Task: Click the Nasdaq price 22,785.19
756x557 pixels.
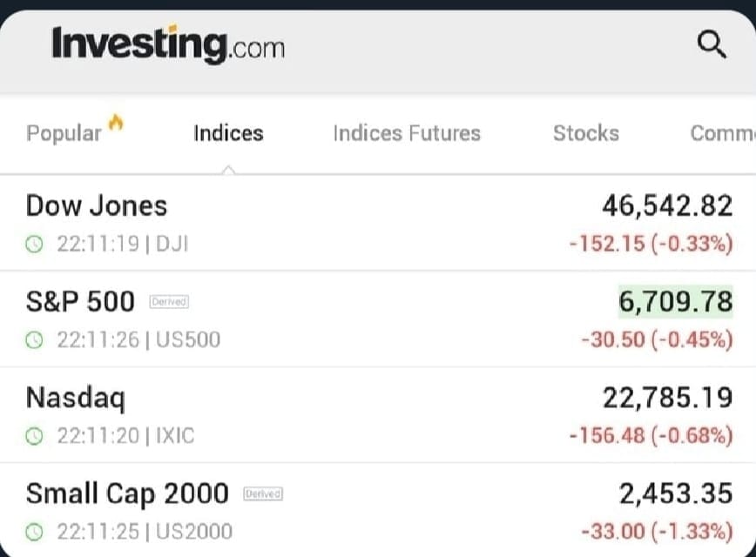Action: tap(667, 397)
